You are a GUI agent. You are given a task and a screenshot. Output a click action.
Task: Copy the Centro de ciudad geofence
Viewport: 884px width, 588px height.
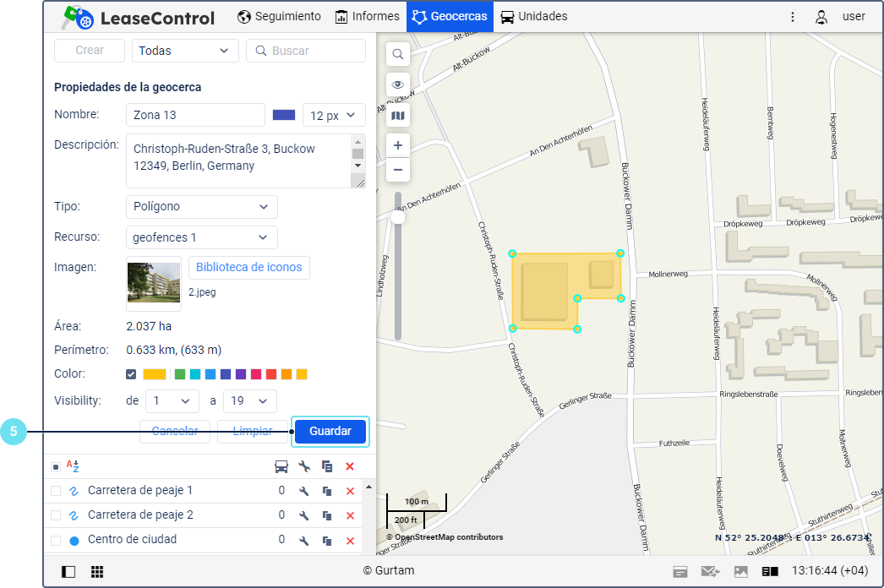click(x=327, y=540)
